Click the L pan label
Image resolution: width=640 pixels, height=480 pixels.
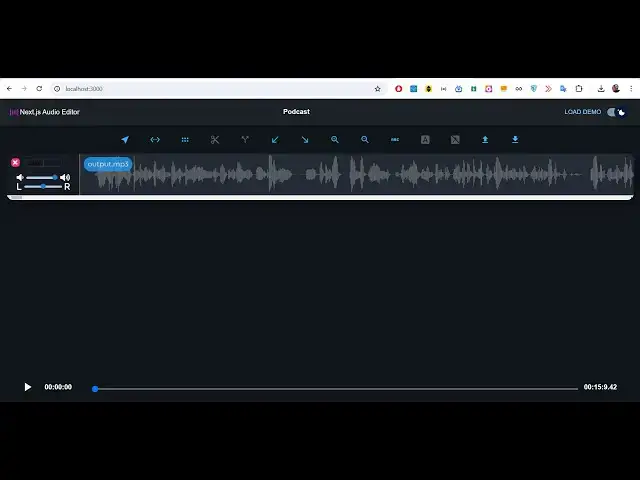(x=19, y=187)
